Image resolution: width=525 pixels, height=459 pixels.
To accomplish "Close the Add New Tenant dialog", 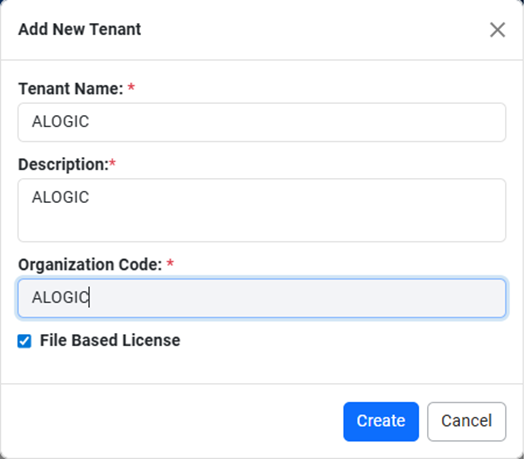I will pos(497,30).
